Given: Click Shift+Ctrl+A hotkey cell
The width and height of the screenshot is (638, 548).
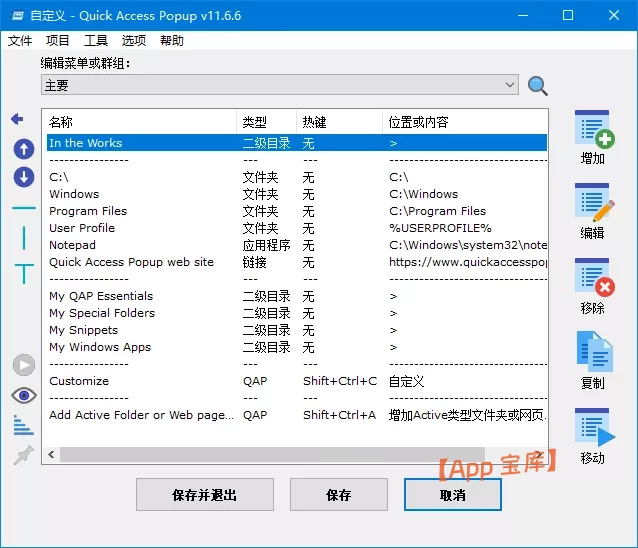Looking at the screenshot, I should pyautogui.click(x=340, y=415).
